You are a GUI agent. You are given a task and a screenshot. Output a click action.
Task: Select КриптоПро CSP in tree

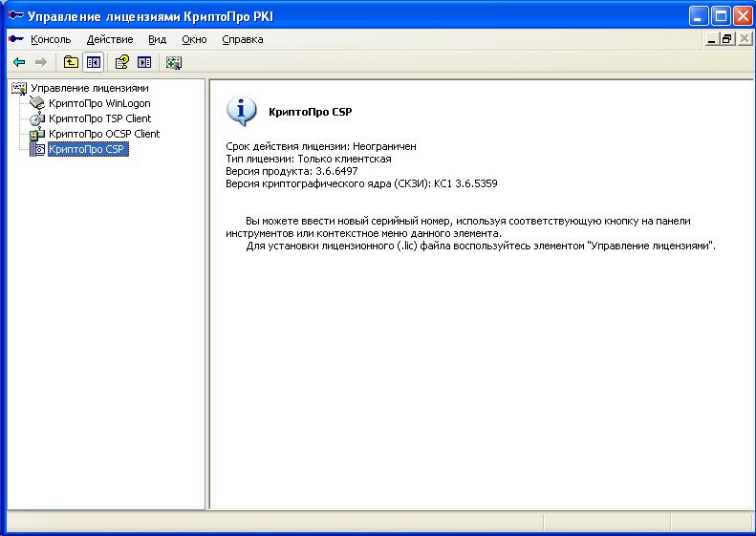pos(88,149)
